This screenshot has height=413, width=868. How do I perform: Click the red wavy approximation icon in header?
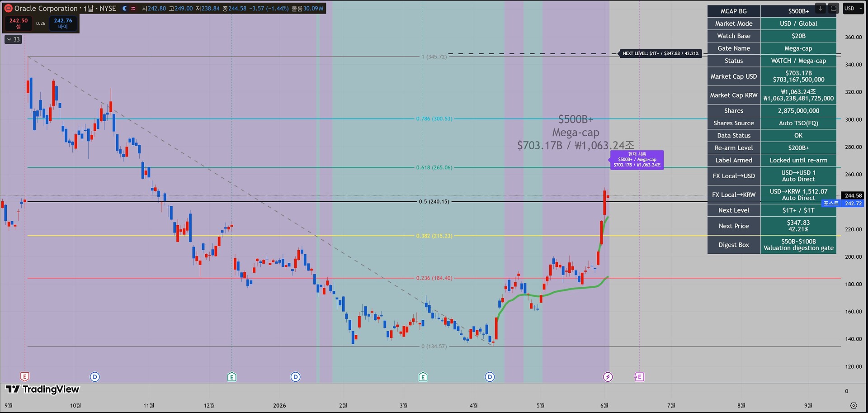133,8
